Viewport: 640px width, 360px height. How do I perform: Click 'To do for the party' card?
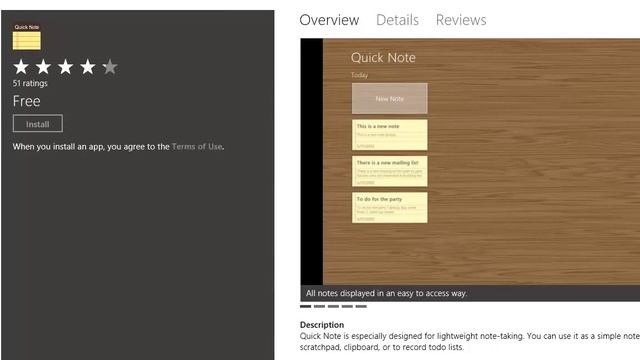tap(390, 207)
